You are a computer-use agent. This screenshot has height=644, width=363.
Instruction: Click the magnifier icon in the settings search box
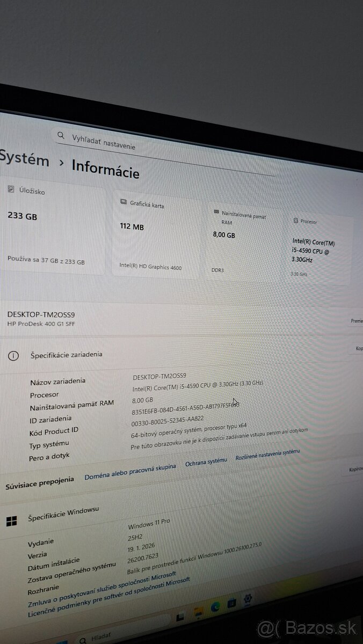pyautogui.click(x=62, y=136)
